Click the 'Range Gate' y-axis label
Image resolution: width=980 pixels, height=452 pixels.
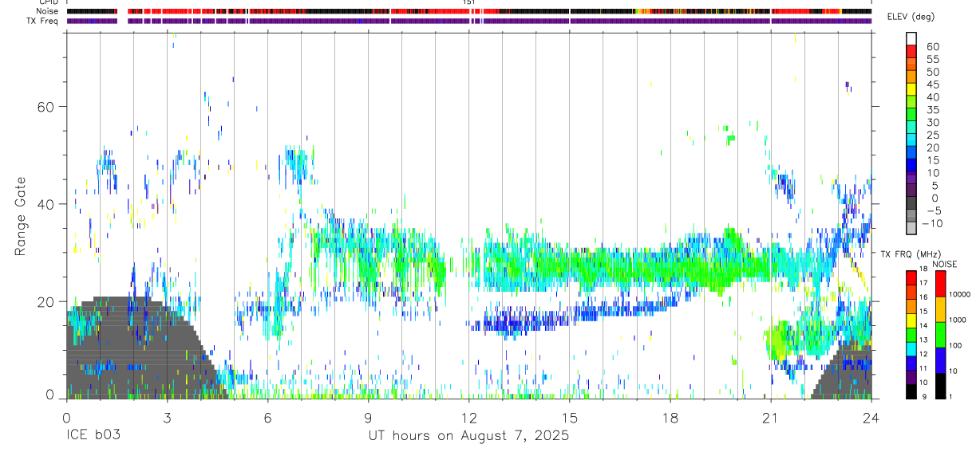point(21,216)
